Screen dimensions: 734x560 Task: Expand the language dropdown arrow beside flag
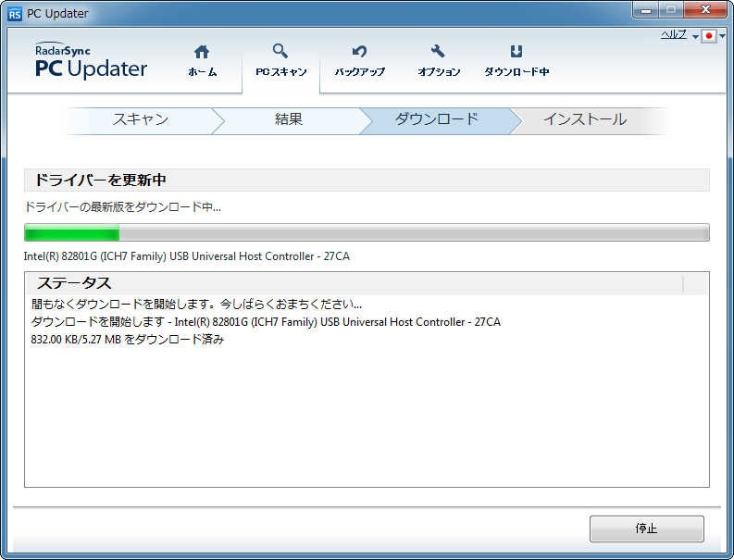pyautogui.click(x=722, y=36)
